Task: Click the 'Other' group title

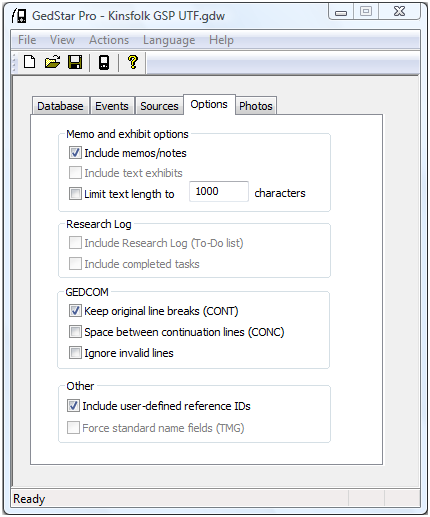Action: (80, 386)
